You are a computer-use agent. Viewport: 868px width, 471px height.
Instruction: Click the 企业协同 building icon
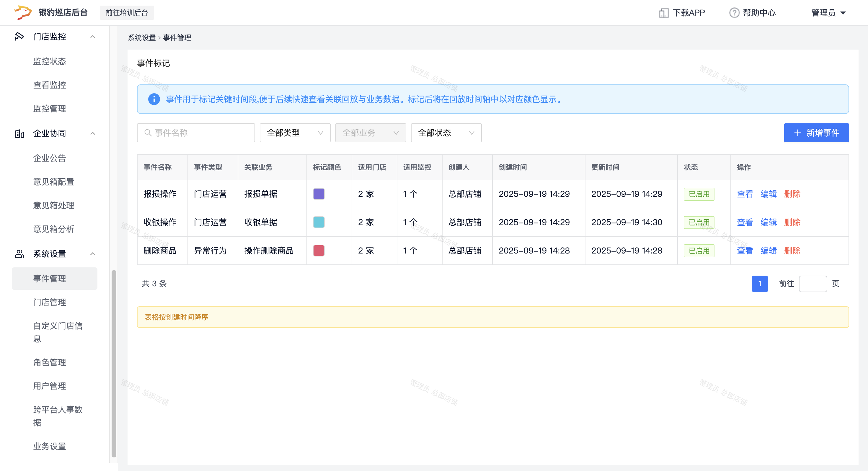(x=19, y=134)
